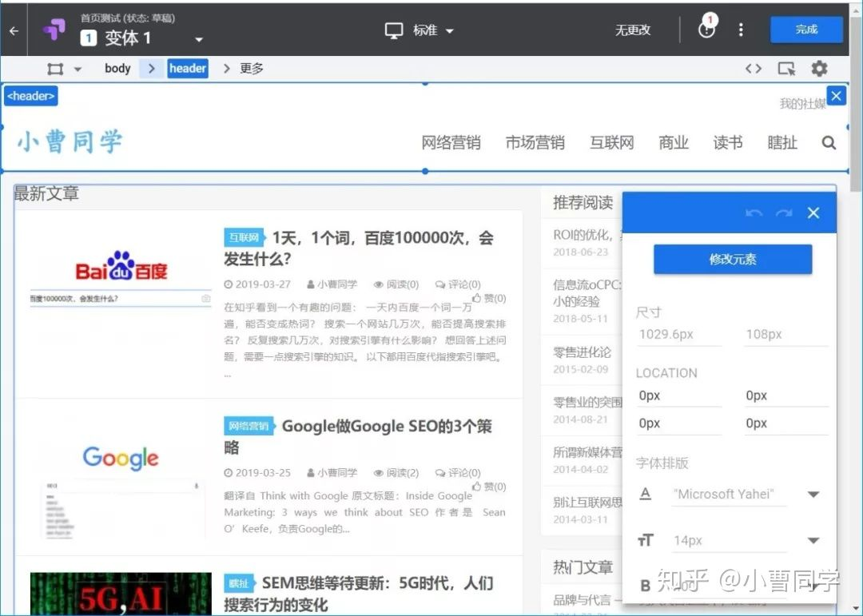Click the 瞎扯 category tag
Image resolution: width=863 pixels, height=616 pixels.
coord(240,583)
